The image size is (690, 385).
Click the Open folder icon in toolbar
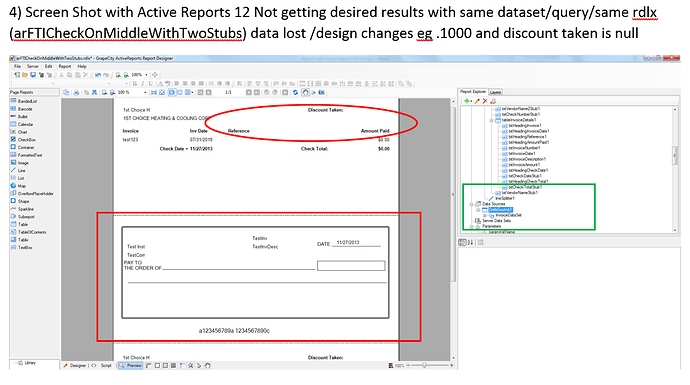point(25,75)
